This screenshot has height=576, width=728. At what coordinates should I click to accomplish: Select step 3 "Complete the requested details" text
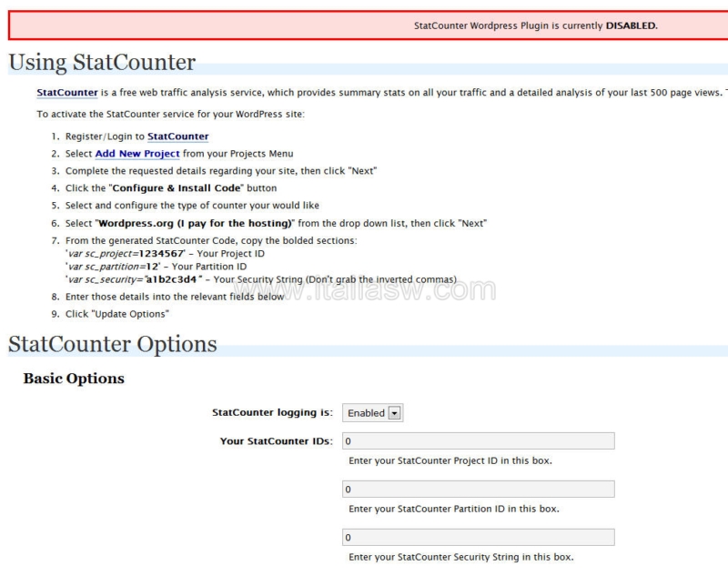221,171
